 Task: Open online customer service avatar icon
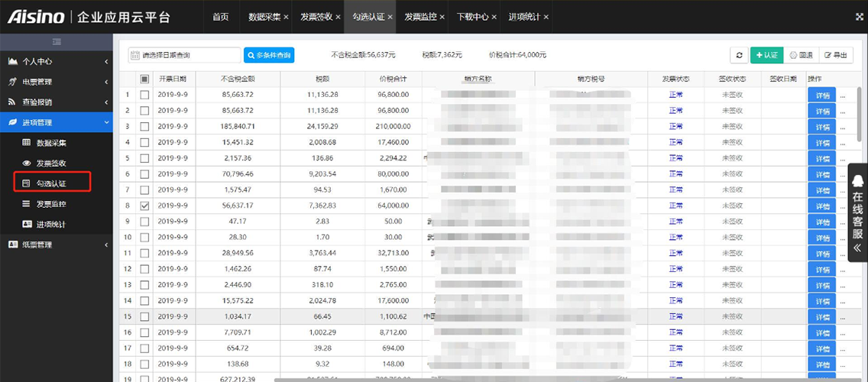click(857, 180)
